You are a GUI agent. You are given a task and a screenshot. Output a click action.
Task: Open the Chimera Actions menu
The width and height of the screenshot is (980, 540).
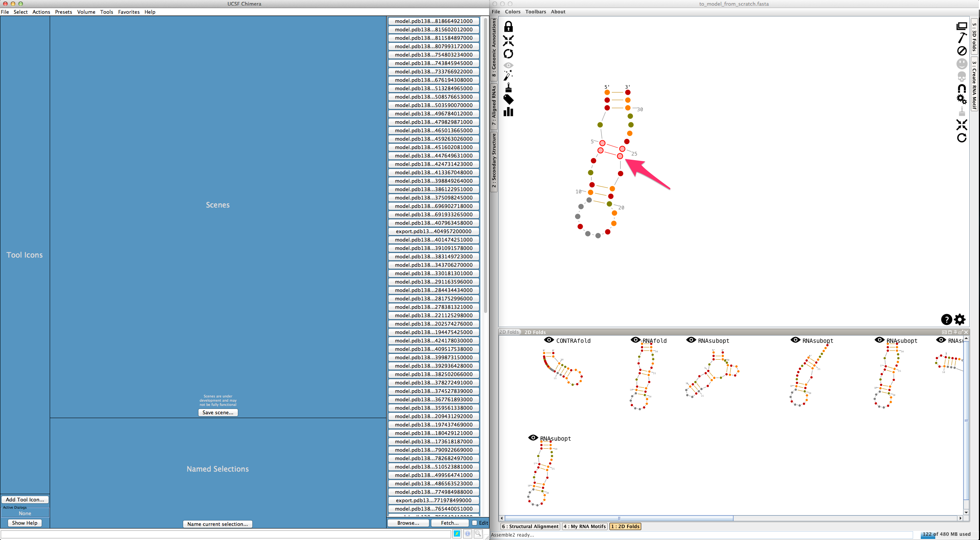pyautogui.click(x=41, y=12)
